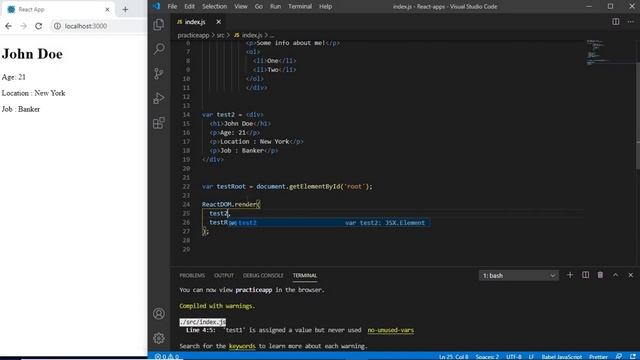Click the ./src/index.js path in terminal
640x360 pixels.
[x=202, y=322]
